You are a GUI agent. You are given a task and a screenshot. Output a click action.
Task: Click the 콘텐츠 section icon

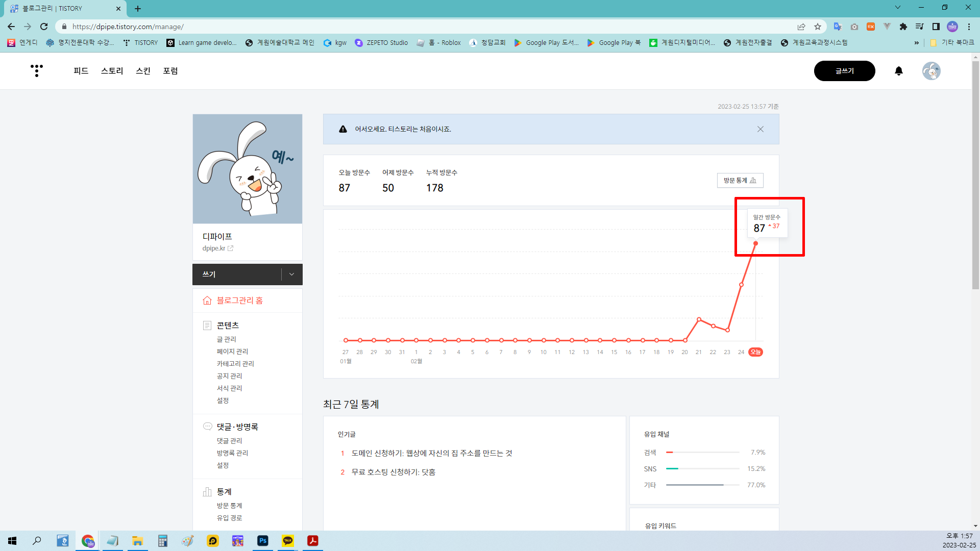(207, 325)
